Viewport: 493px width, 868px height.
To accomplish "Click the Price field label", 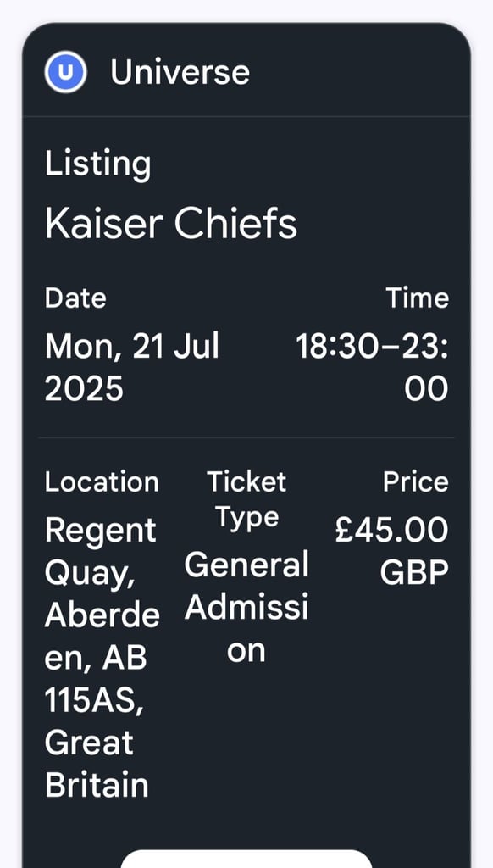I will tap(416, 482).
